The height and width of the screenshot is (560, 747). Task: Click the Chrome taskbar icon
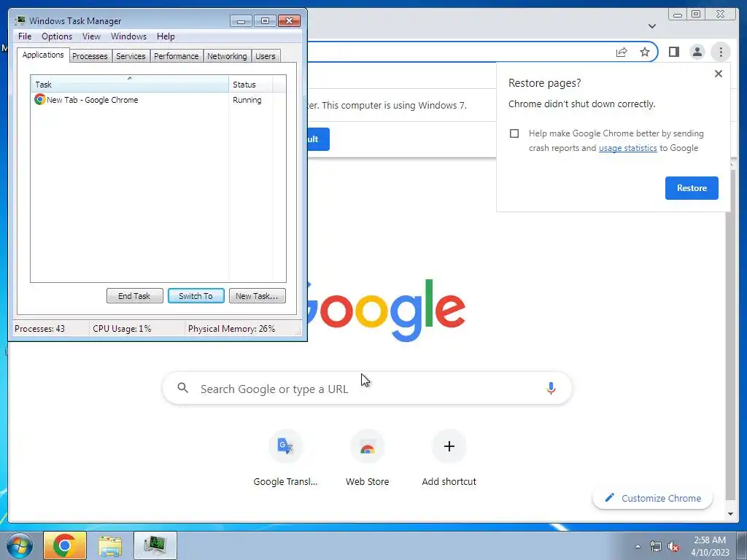tap(65, 545)
